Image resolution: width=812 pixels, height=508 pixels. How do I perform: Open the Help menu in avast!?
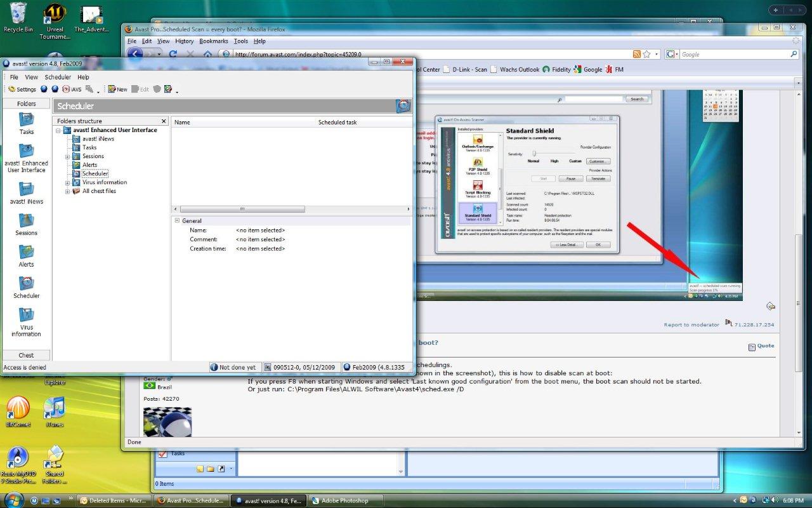coord(83,77)
